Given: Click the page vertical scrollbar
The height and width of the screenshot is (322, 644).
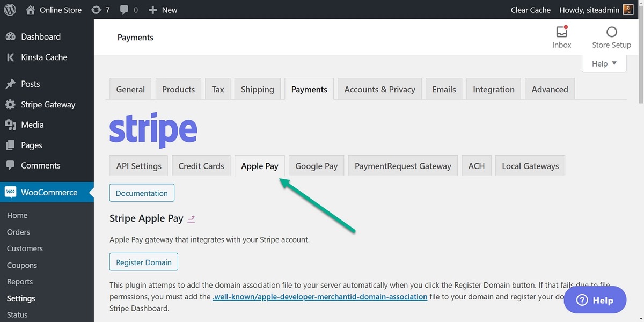Looking at the screenshot, I should coord(640,161).
